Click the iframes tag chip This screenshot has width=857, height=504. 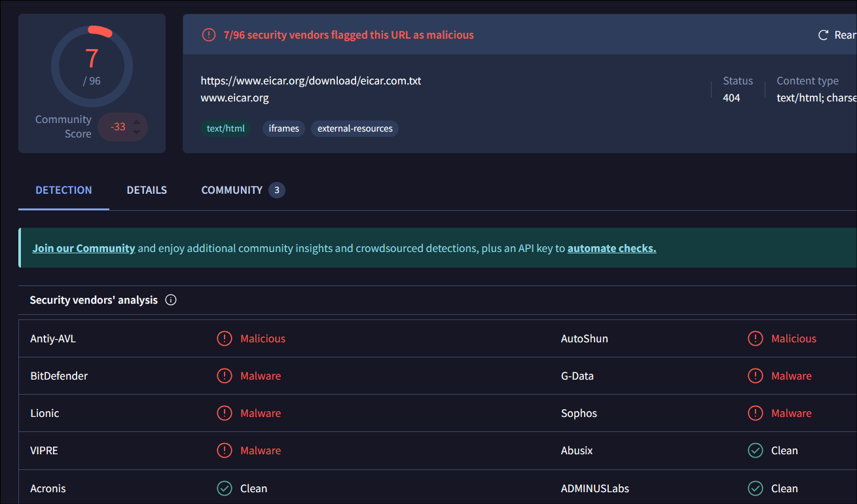coord(283,129)
